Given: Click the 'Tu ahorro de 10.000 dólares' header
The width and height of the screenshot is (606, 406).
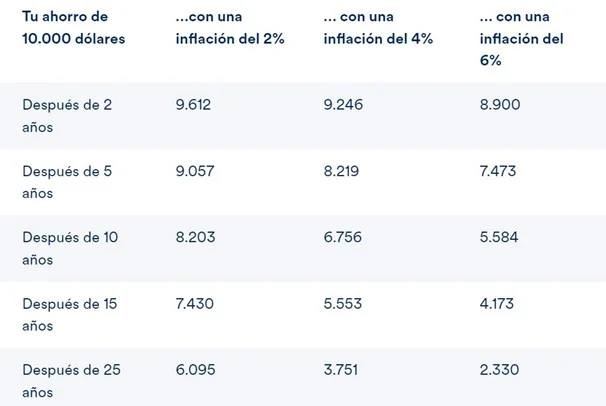Looking at the screenshot, I should click(x=67, y=28).
